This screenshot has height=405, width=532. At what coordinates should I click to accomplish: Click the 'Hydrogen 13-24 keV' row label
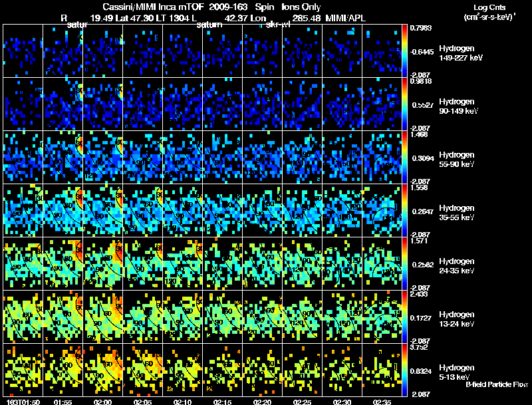457,319
